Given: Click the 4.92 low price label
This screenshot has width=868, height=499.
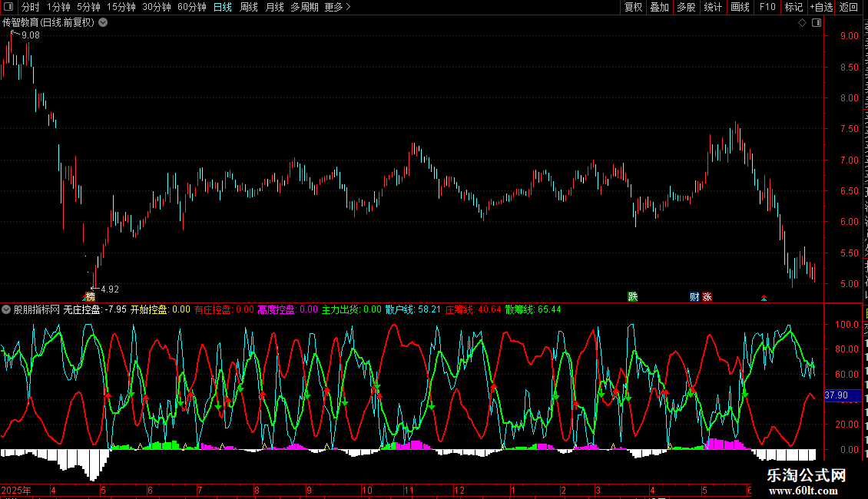Looking at the screenshot, I should (x=110, y=289).
